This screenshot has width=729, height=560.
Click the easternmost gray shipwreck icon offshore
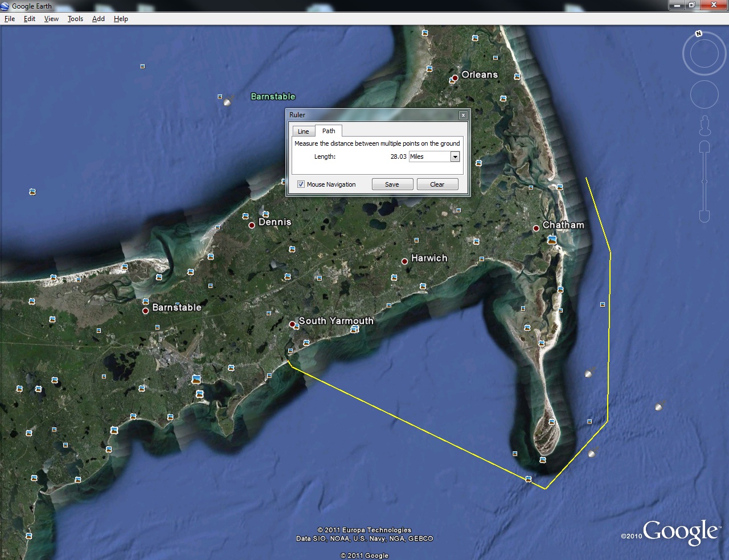coord(660,406)
